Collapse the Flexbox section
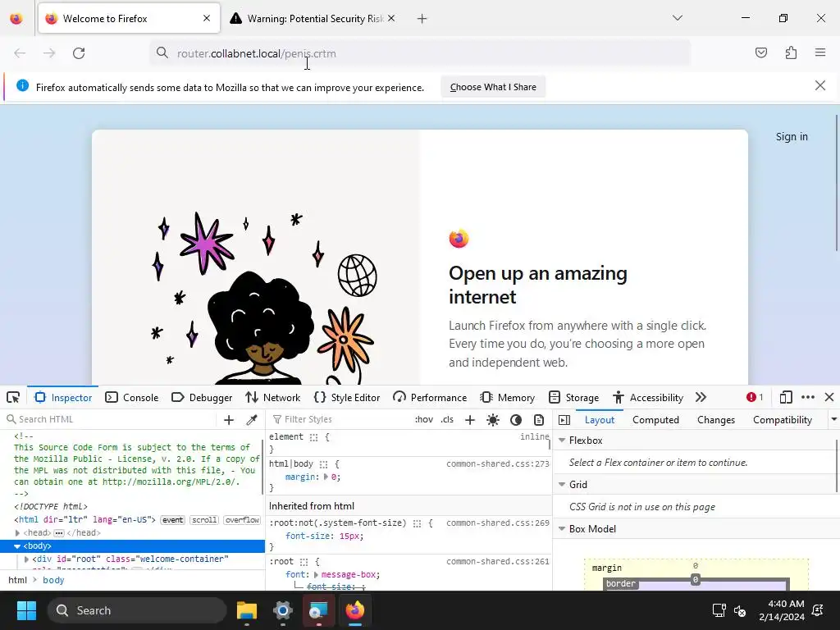This screenshot has width=840, height=630. tap(562, 440)
